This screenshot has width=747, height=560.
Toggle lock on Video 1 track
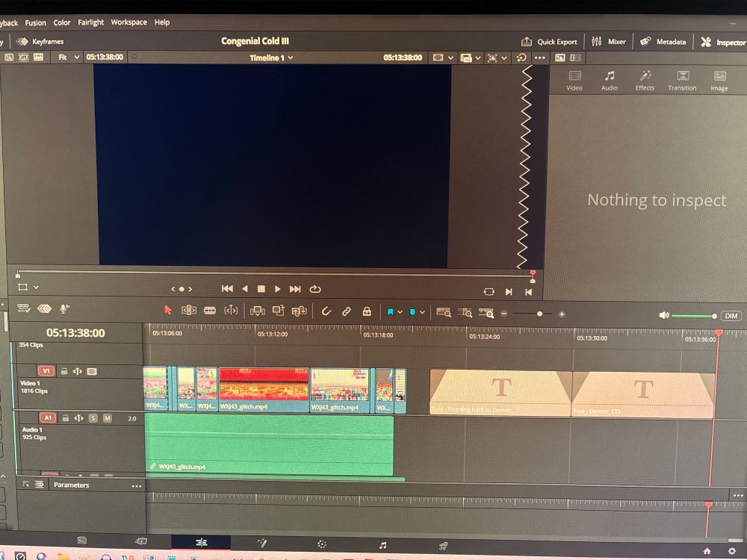pos(63,371)
